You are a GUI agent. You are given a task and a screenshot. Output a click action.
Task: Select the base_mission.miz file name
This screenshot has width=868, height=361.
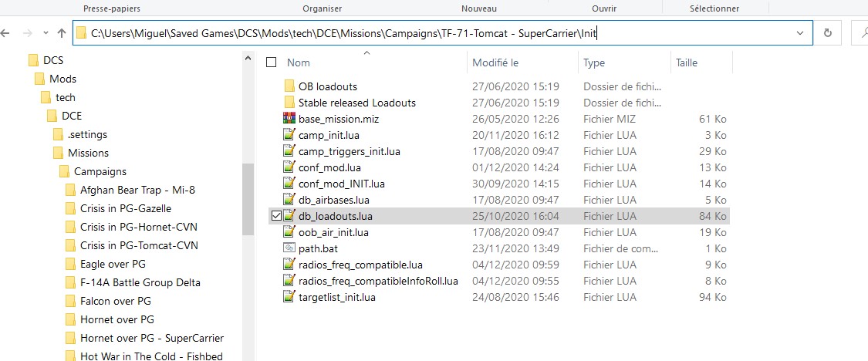point(339,119)
